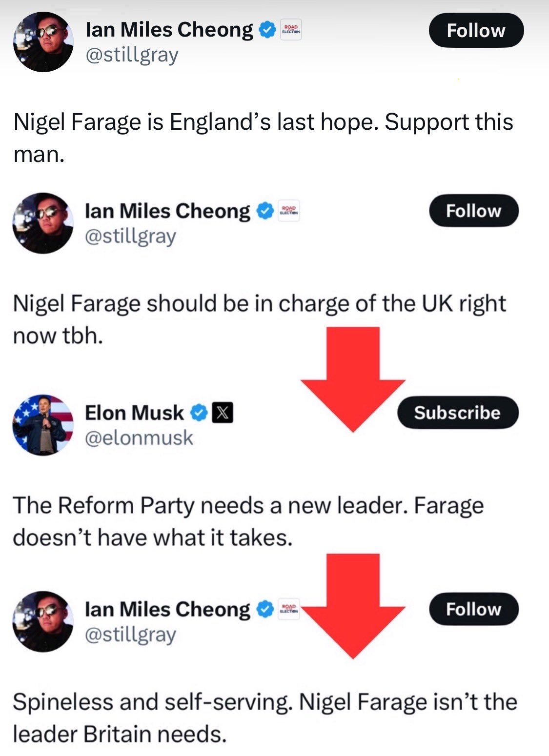The image size is (549, 756).
Task: Open Ian Miles Cheong's avatar in the second tweet
Action: pyautogui.click(x=43, y=223)
